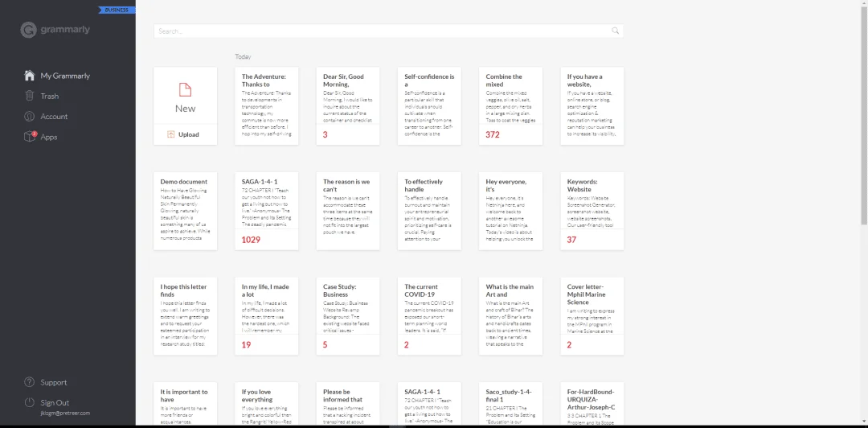The height and width of the screenshot is (428, 868).
Task: Open 'Self-confidence is a' document
Action: point(429,106)
